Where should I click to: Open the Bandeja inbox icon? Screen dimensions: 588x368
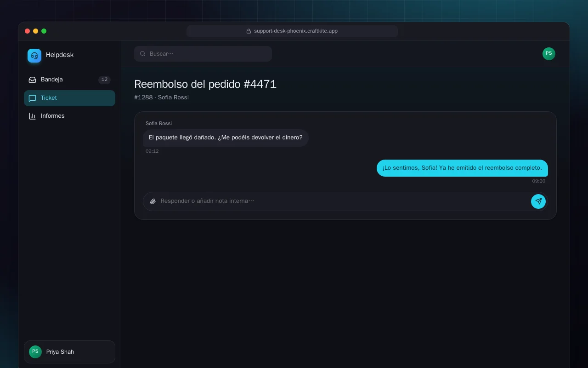(32, 80)
